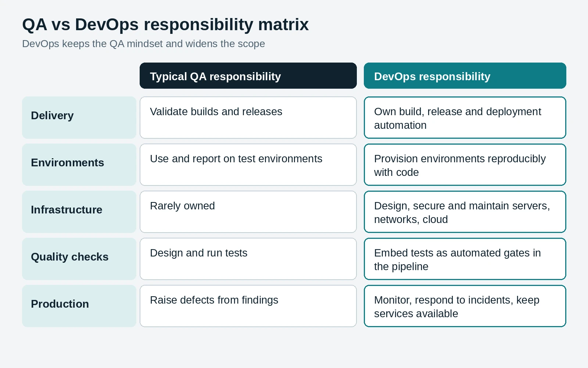Select the 'Validate builds and releases' cell
This screenshot has width=588, height=368.
point(248,118)
